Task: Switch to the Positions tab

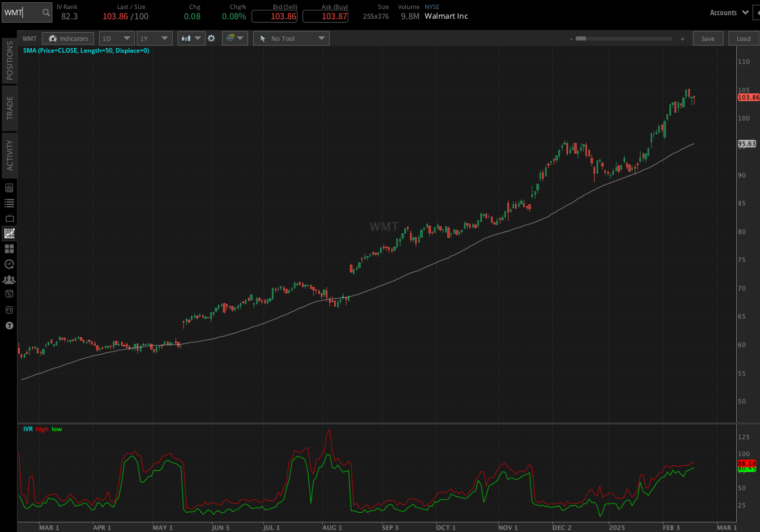Action: [10, 61]
